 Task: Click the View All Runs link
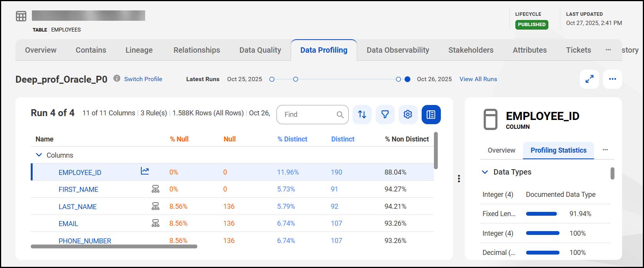pos(478,79)
